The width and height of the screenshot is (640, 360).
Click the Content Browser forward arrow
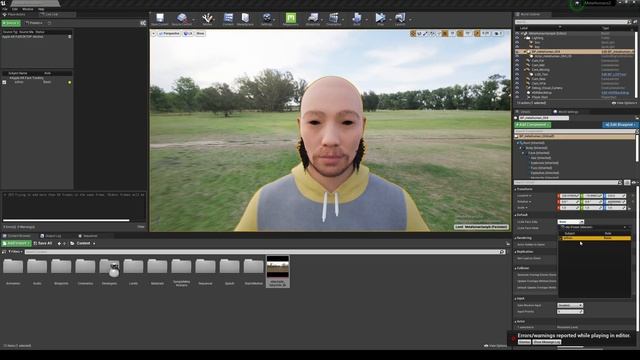pyautogui.click(x=64, y=244)
